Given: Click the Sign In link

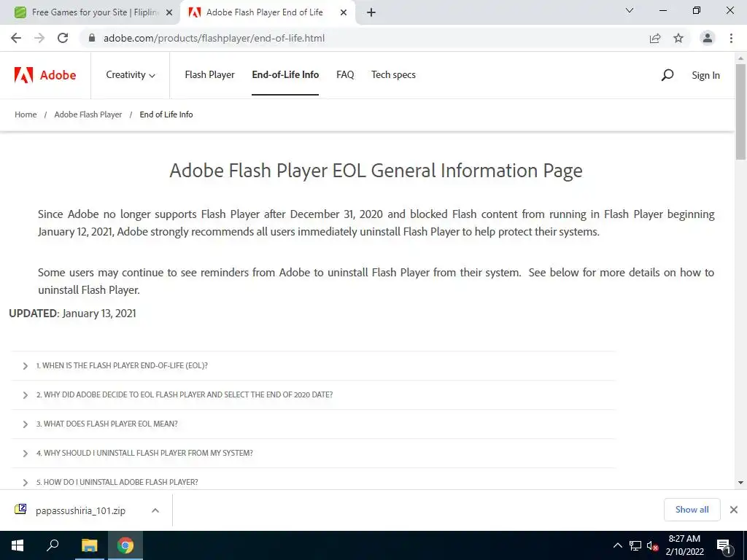Looking at the screenshot, I should (x=705, y=75).
